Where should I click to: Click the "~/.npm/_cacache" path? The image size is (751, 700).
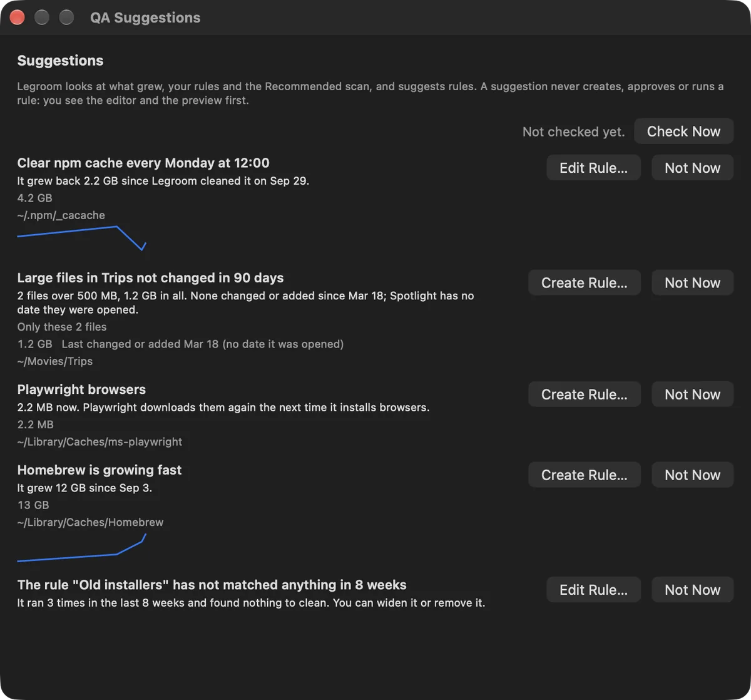click(x=61, y=215)
